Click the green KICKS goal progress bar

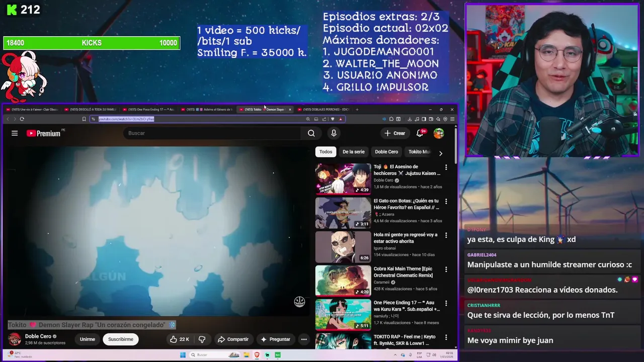(92, 43)
